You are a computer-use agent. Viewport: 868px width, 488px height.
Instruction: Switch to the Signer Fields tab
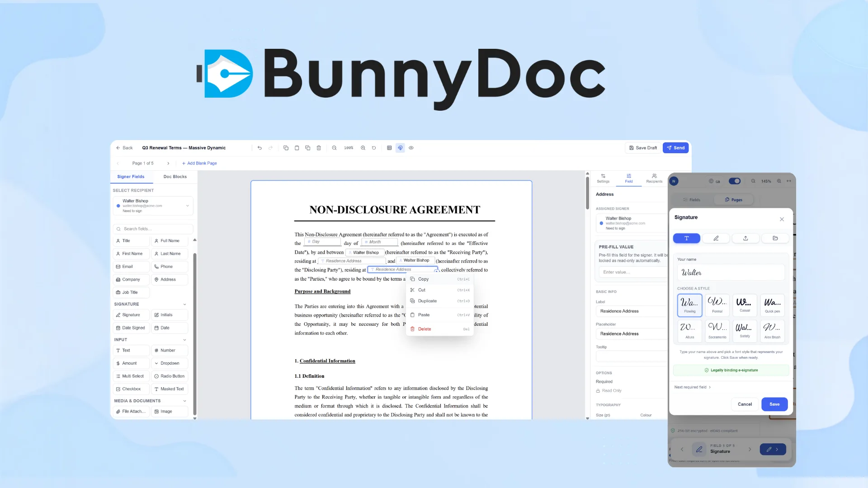coord(131,177)
